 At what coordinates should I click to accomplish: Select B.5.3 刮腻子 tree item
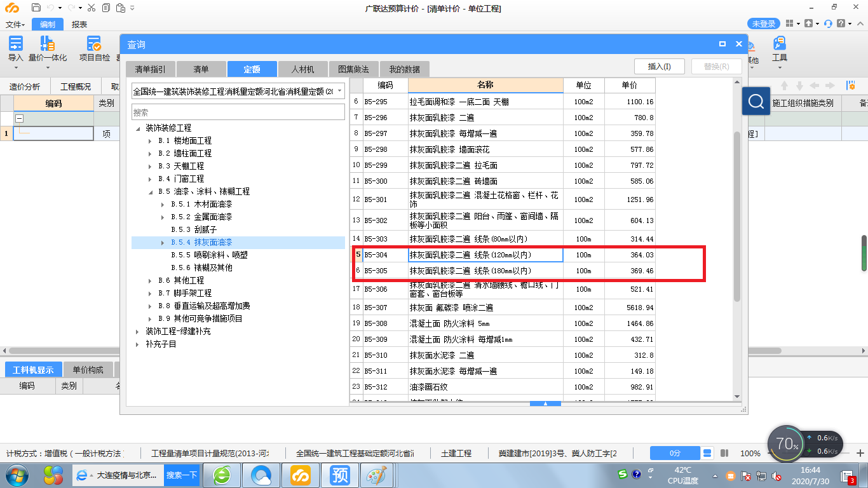[x=194, y=229]
